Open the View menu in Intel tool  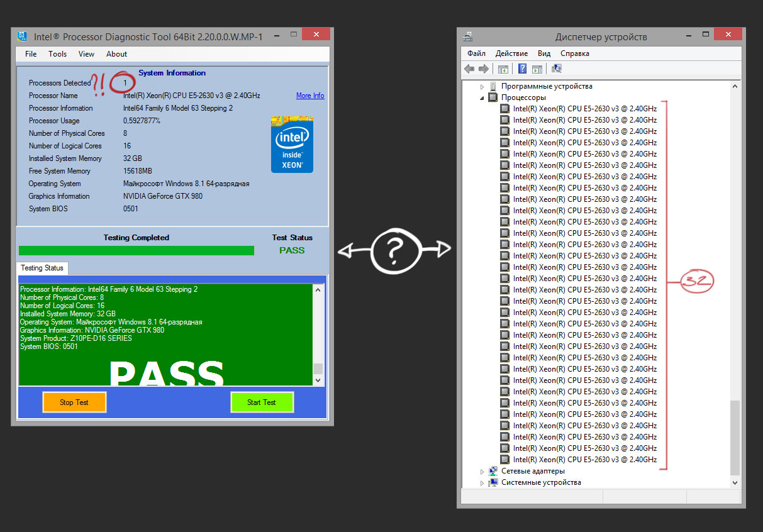(x=86, y=54)
